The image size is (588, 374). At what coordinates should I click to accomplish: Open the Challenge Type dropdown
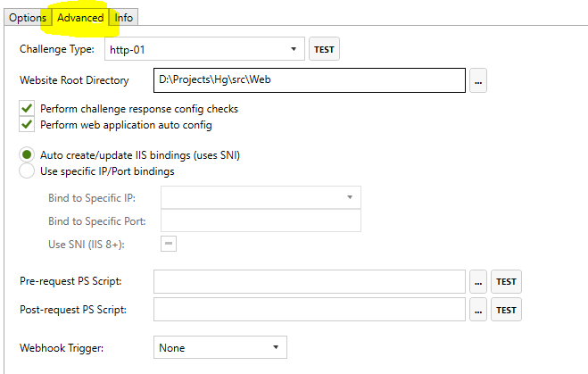point(204,49)
